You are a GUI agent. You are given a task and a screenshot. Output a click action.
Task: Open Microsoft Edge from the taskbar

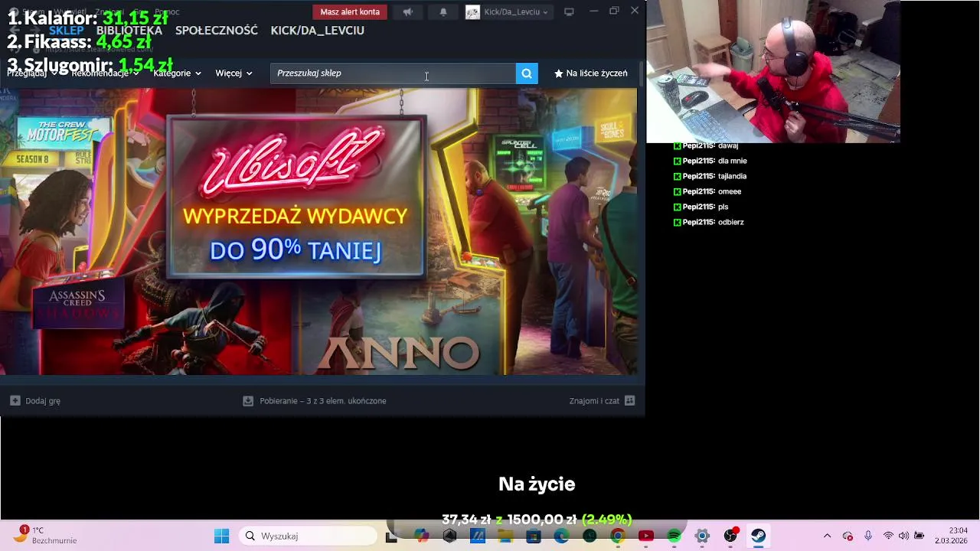pyautogui.click(x=561, y=536)
